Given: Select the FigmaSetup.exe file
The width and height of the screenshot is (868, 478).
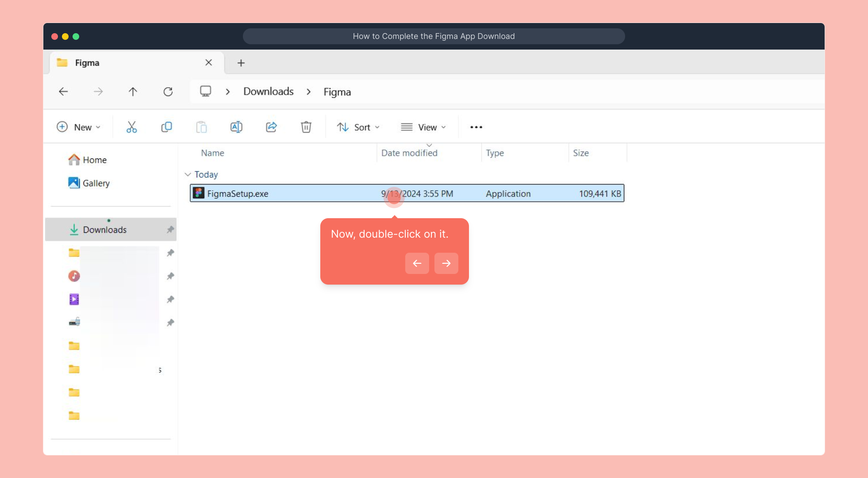Looking at the screenshot, I should 238,193.
